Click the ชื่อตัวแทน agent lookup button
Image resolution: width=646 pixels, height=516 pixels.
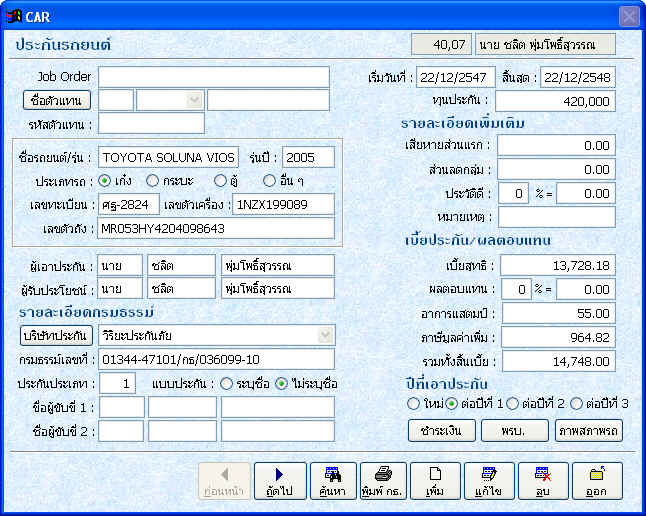pos(57,100)
